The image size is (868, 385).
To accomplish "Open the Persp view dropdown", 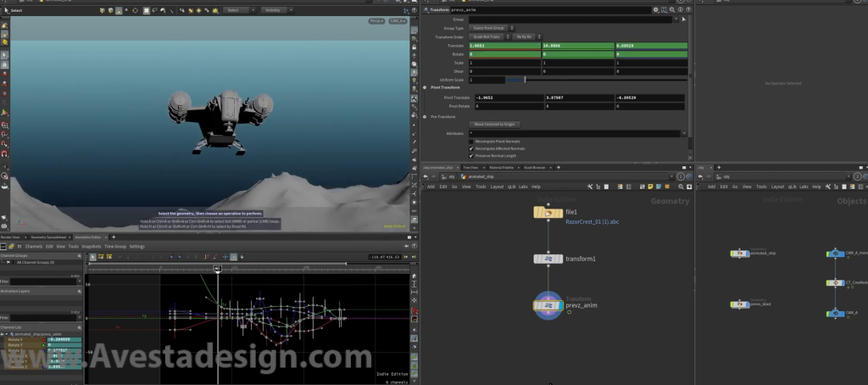I will pos(377,21).
